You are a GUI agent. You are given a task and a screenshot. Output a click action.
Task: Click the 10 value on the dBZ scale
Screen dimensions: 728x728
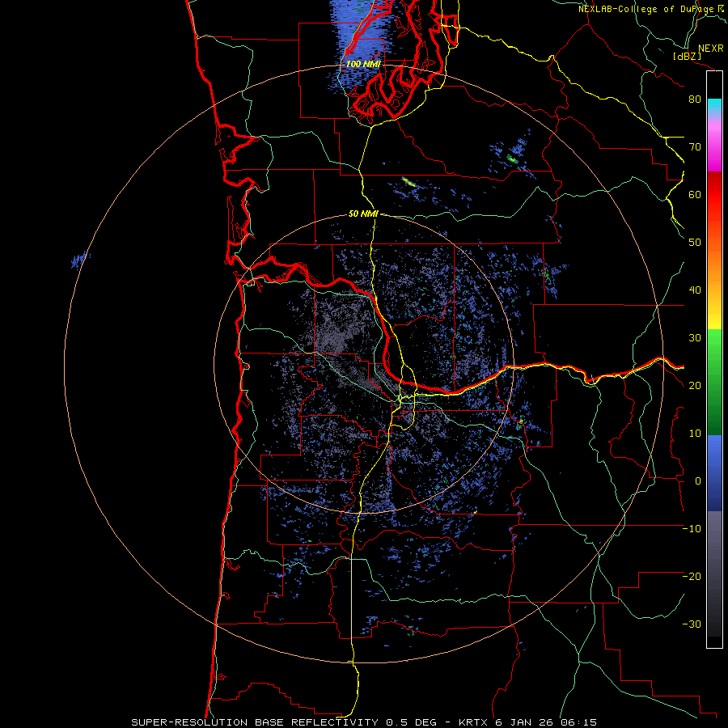[x=695, y=434]
